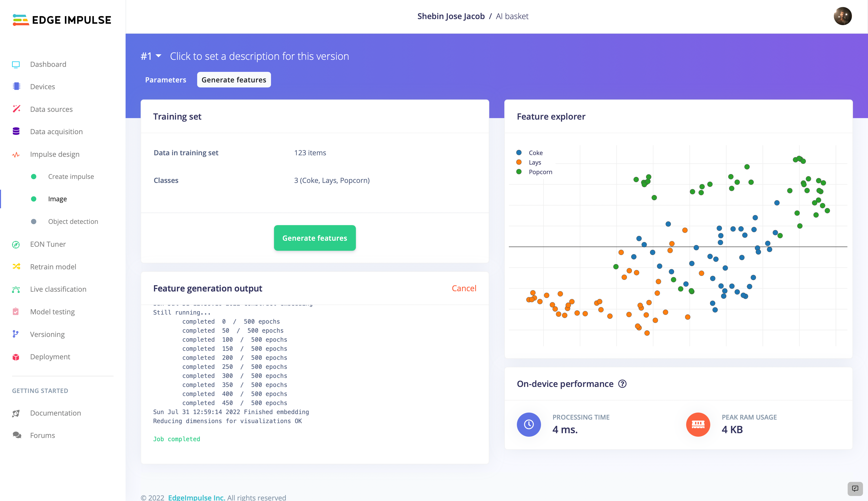Viewport: 868px width, 501px height.
Task: Click the Impulse design pulse icon
Action: 16,155
